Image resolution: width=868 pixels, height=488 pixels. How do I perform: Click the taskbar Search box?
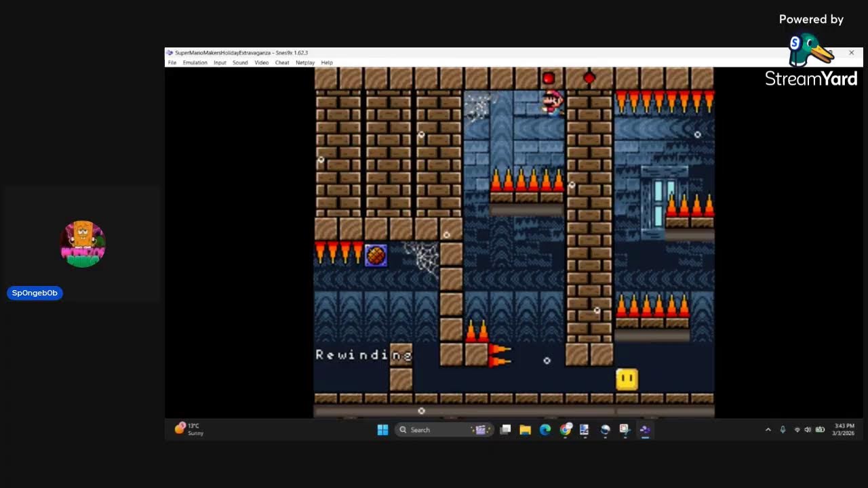coord(443,430)
